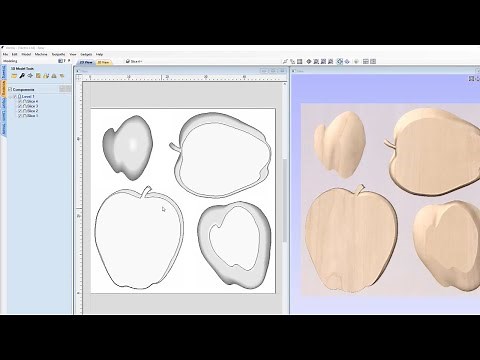The height and width of the screenshot is (360, 480).
Task: Select the Slice 2 tree item
Action: pos(32,111)
